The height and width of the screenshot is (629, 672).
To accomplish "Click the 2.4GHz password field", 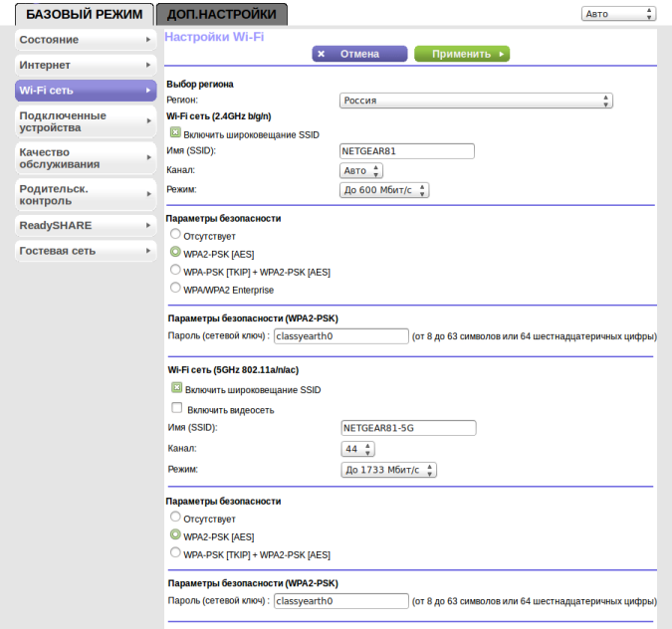I will pos(341,336).
